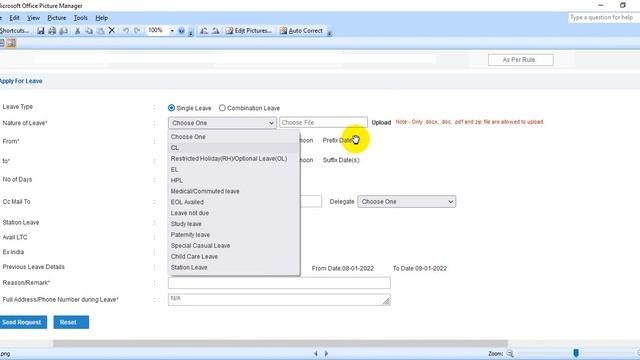640x360 pixels.
Task: Click the Edit Pictures... button
Action: pyautogui.click(x=249, y=31)
